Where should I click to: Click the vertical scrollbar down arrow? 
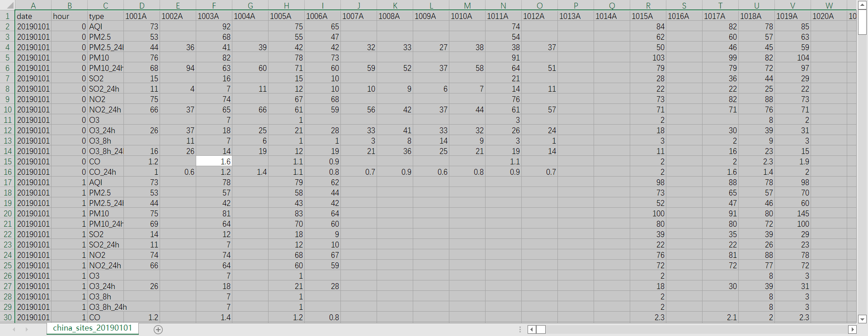click(862, 319)
